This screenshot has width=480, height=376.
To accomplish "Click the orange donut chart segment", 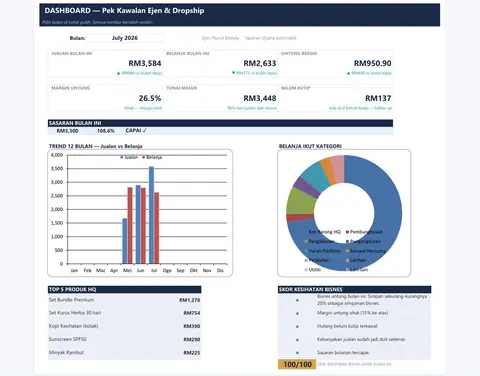I will pyautogui.click(x=328, y=171).
